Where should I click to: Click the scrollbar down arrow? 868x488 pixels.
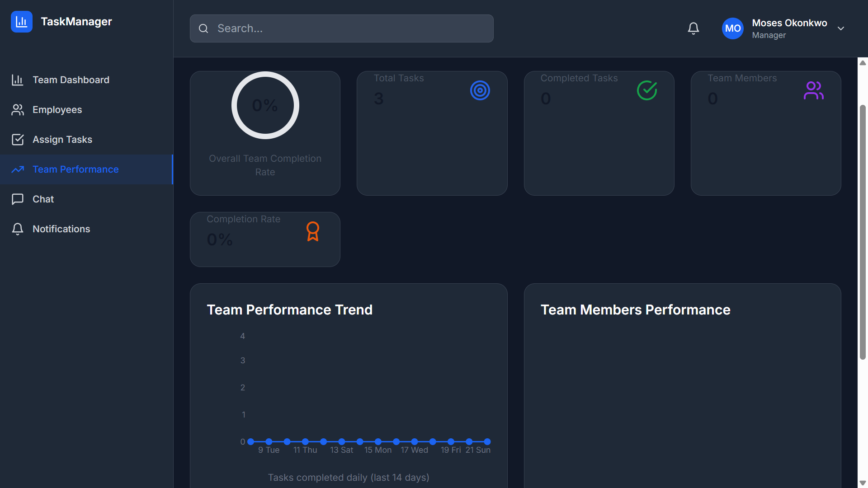click(863, 483)
